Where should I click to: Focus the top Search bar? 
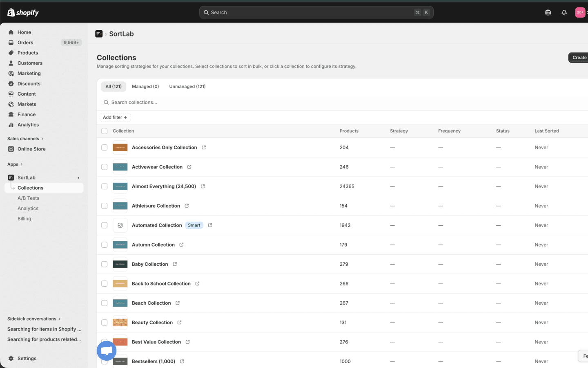tap(316, 13)
